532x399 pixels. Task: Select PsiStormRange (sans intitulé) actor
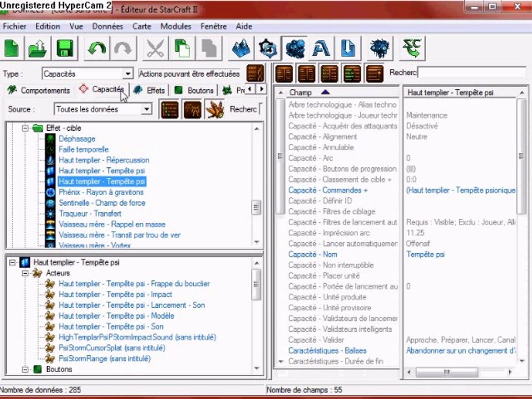[x=105, y=359]
